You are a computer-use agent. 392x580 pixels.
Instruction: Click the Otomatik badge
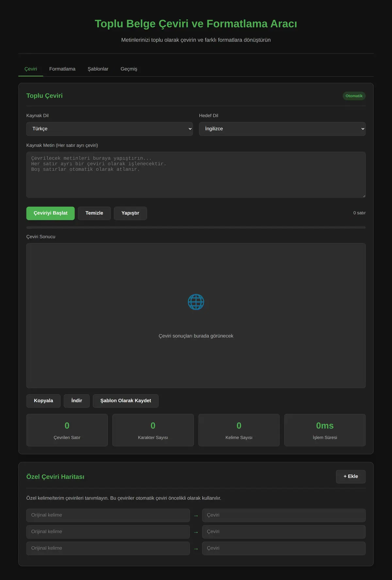click(x=354, y=96)
